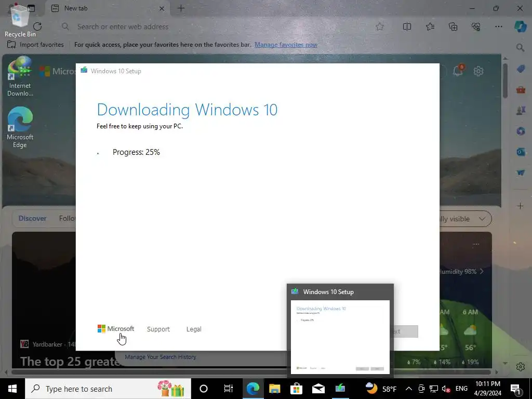
Task: Open Microsoft Store from taskbar
Action: (x=296, y=389)
